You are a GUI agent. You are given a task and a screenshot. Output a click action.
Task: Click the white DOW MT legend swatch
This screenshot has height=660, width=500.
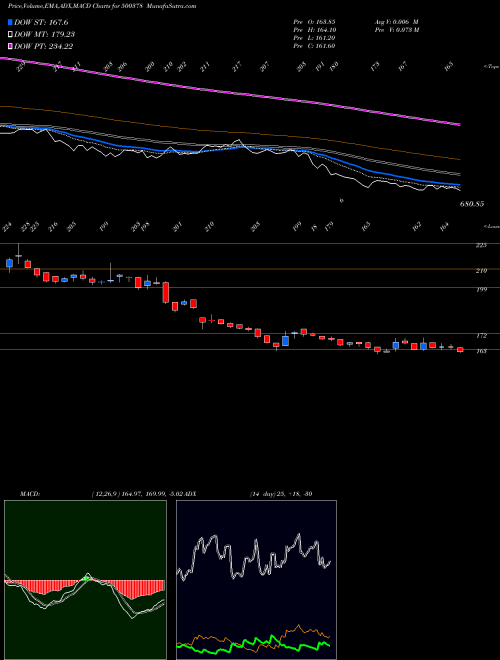[x=10, y=34]
